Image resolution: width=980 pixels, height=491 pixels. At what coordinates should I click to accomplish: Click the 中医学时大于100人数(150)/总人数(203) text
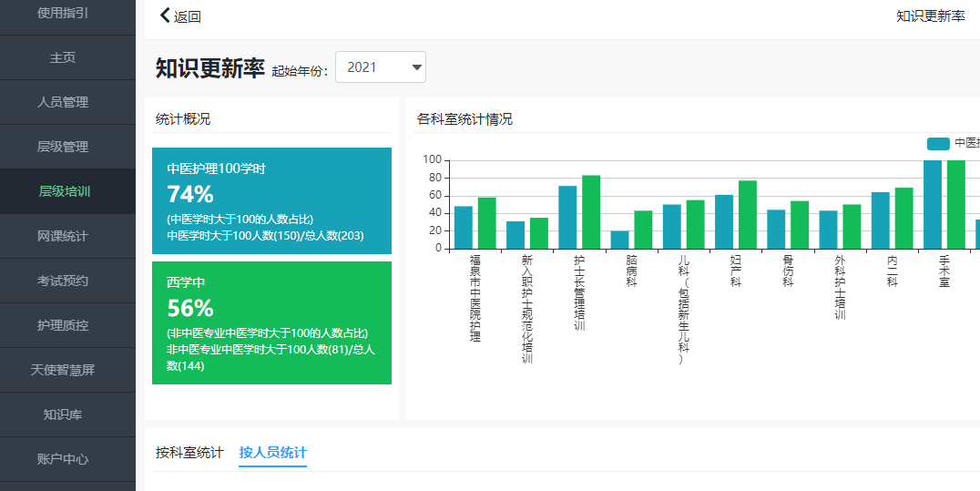point(265,236)
